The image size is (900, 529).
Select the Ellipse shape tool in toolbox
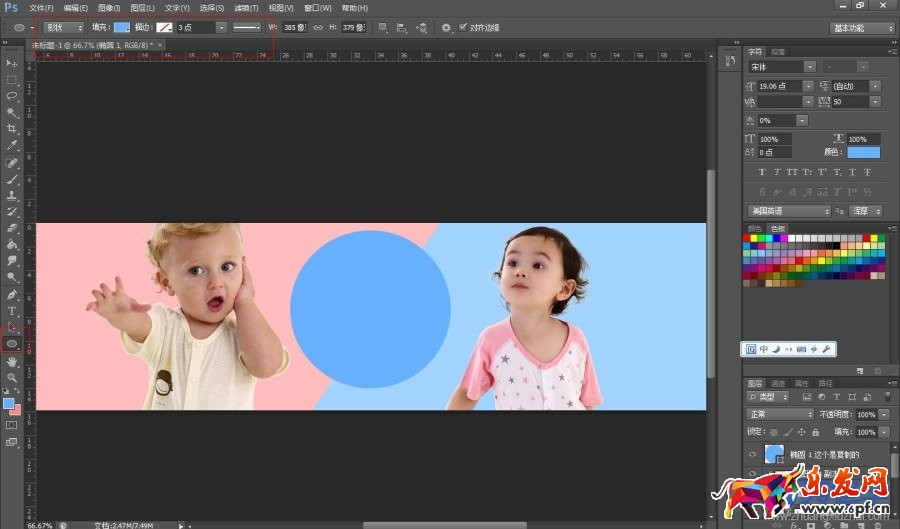[12, 343]
